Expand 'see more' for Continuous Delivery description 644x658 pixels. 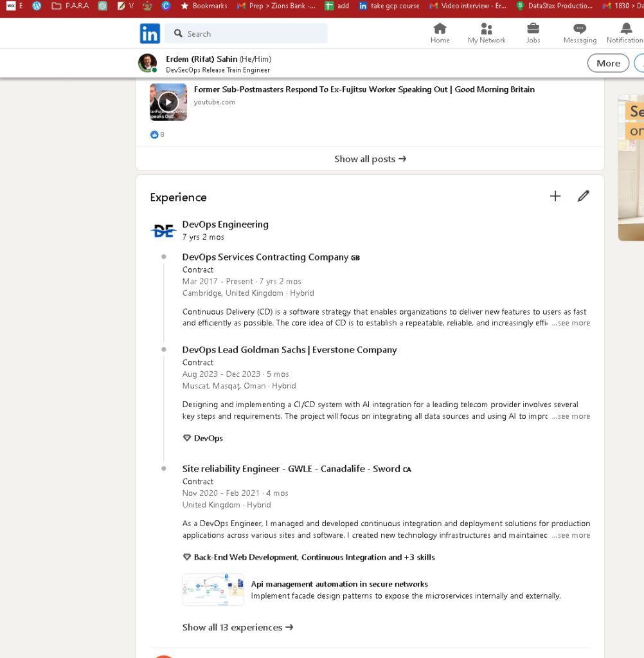point(571,323)
